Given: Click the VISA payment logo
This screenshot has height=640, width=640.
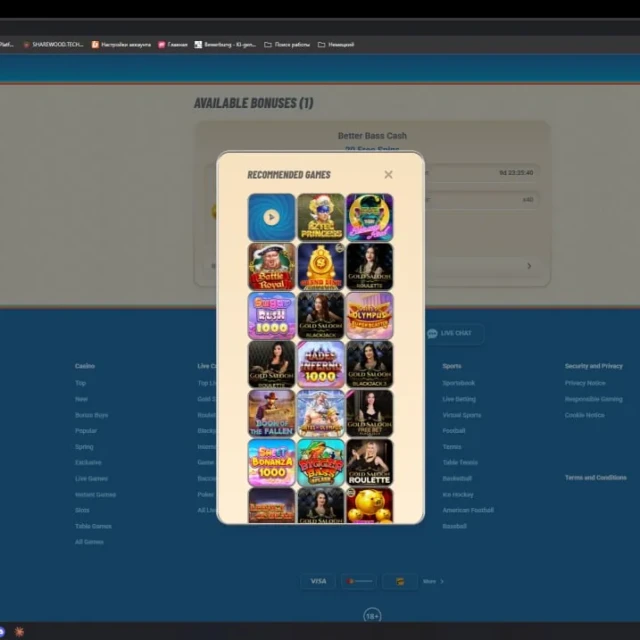Looking at the screenshot, I should [x=318, y=581].
